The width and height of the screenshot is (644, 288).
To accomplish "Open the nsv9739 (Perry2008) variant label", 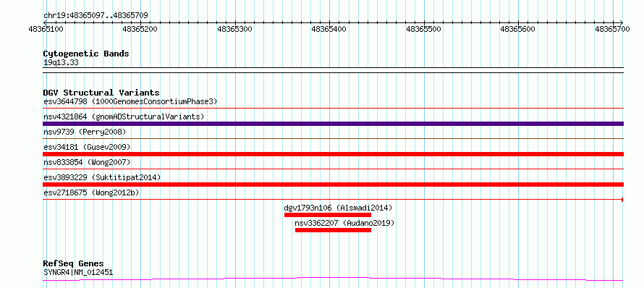I will coord(85,132).
